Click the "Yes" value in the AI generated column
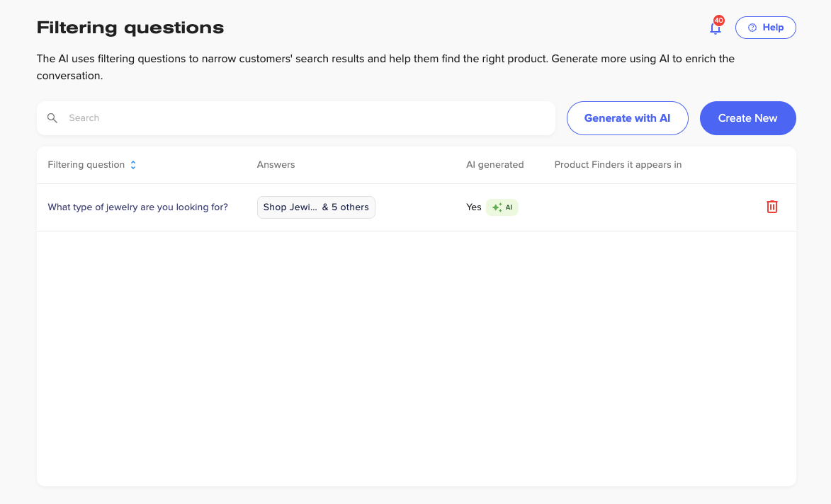Image resolution: width=831 pixels, height=504 pixels. pos(473,207)
